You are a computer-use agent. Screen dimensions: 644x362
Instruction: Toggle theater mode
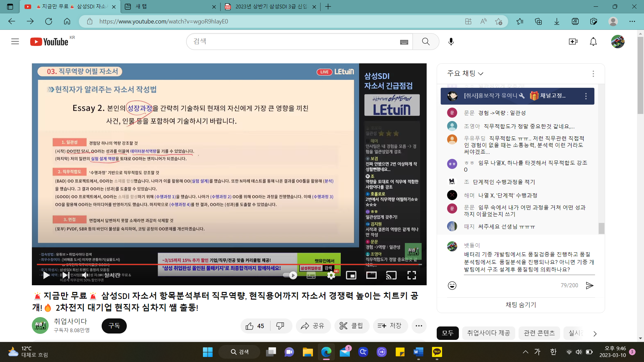coord(371,275)
